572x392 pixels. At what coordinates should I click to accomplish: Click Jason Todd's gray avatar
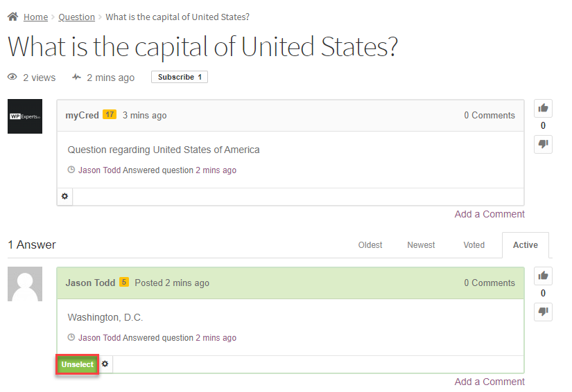(25, 284)
